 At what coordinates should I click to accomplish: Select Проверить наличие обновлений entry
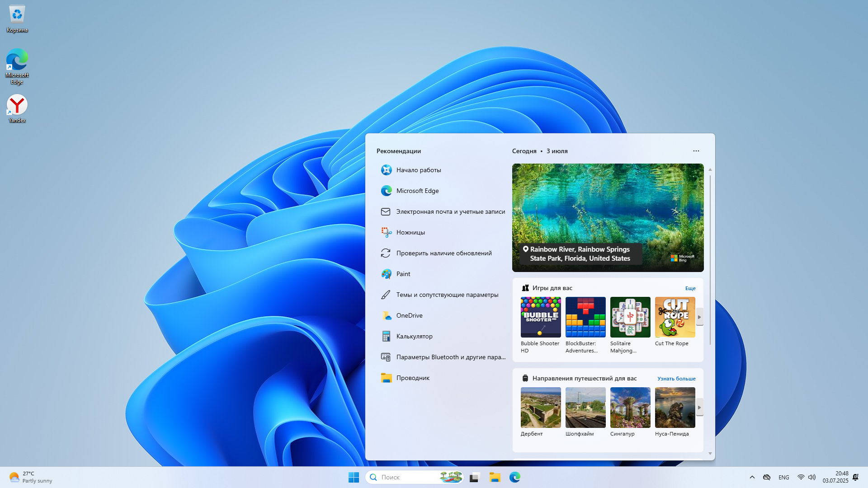443,253
